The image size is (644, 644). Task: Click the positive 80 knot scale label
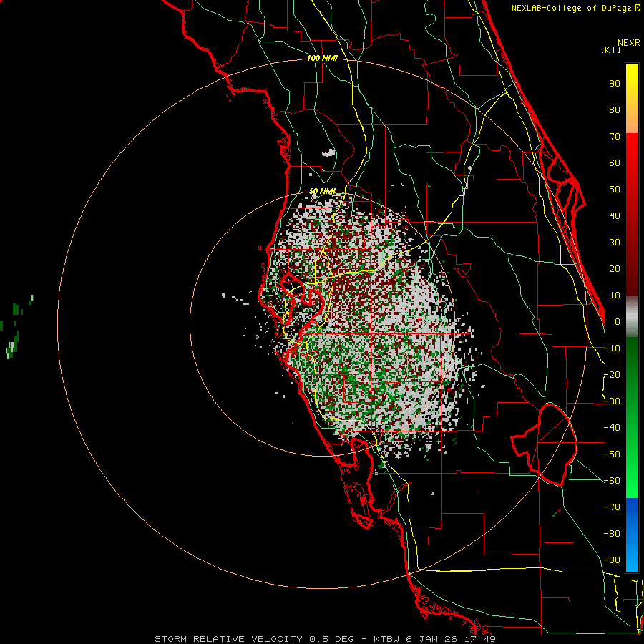[x=615, y=109]
